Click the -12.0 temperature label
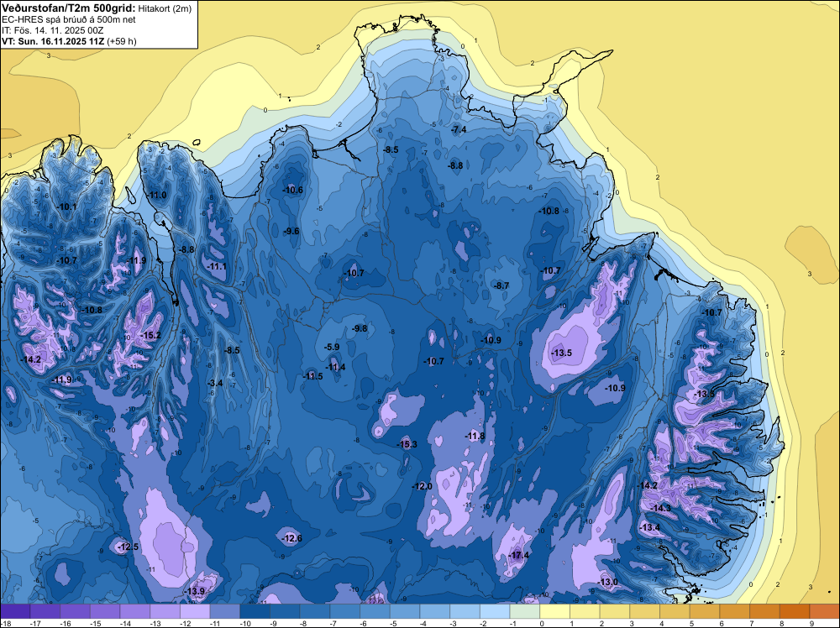The width and height of the screenshot is (840, 628). click(x=423, y=487)
